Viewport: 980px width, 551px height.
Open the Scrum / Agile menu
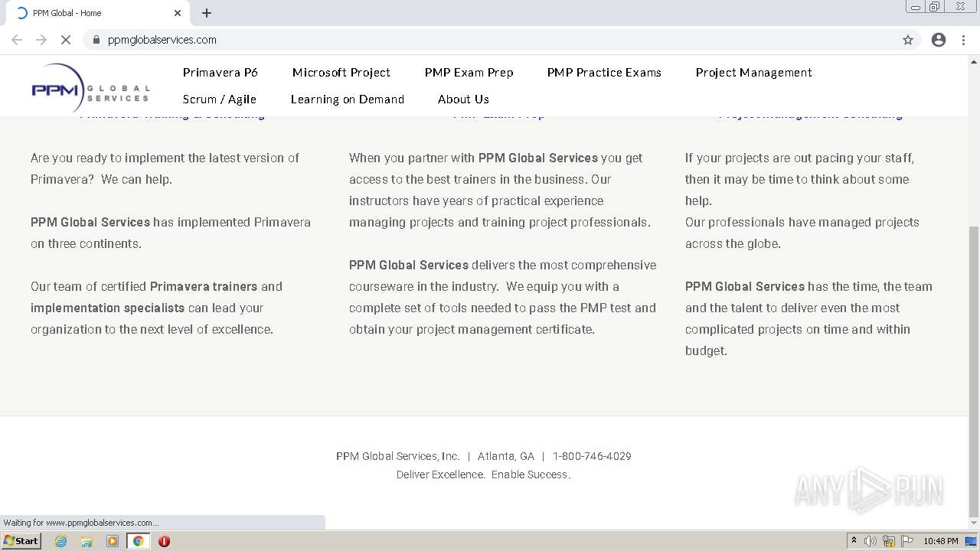(x=220, y=99)
